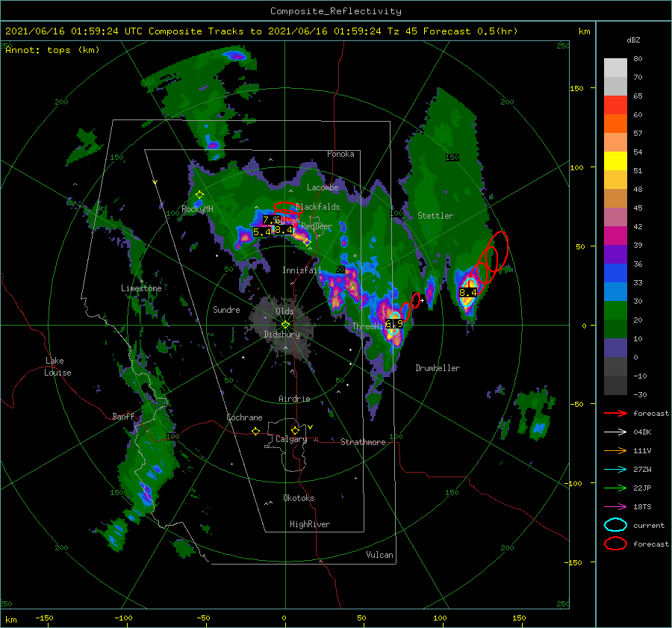Click the yellow diamond marker near Cochrane
This screenshot has height=628, width=672.
[x=256, y=432]
